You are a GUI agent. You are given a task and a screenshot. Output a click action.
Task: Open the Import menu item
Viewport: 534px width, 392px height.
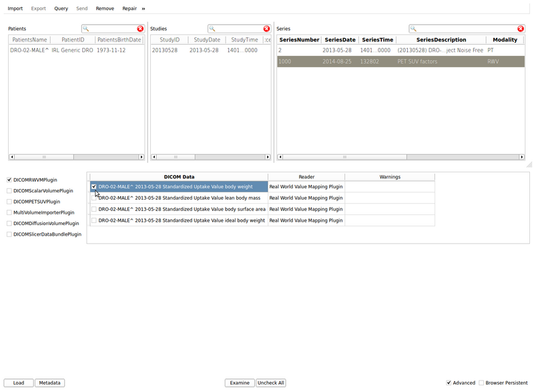pos(15,9)
